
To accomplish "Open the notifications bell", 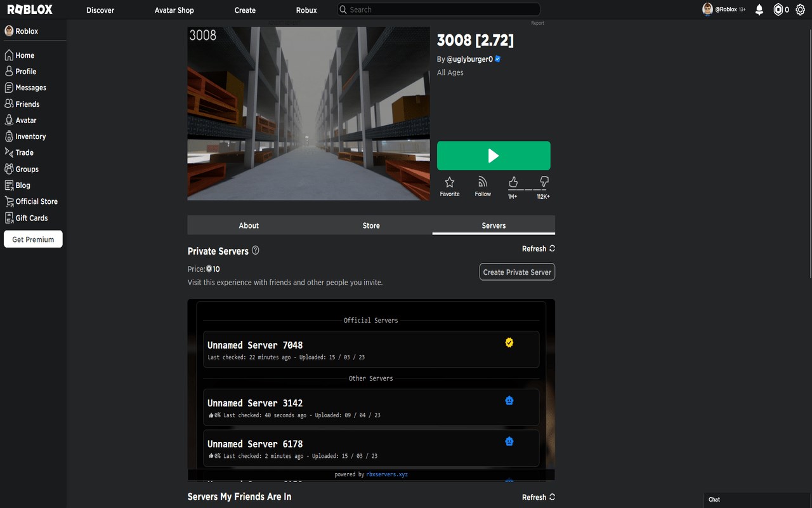I will tap(759, 10).
